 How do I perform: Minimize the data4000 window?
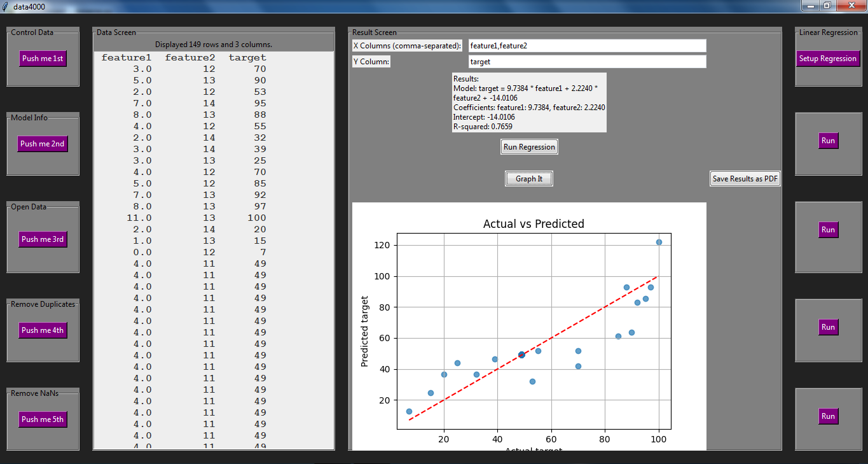[809, 6]
